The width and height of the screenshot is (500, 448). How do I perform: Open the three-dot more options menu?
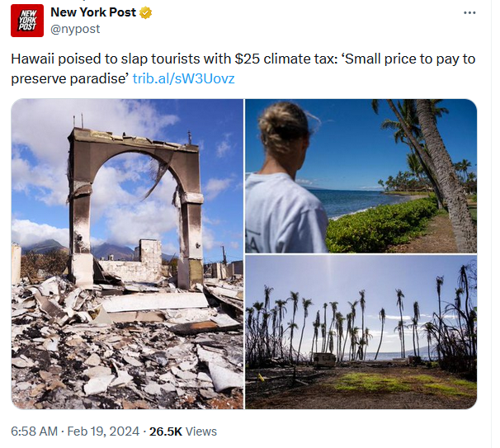[469, 12]
